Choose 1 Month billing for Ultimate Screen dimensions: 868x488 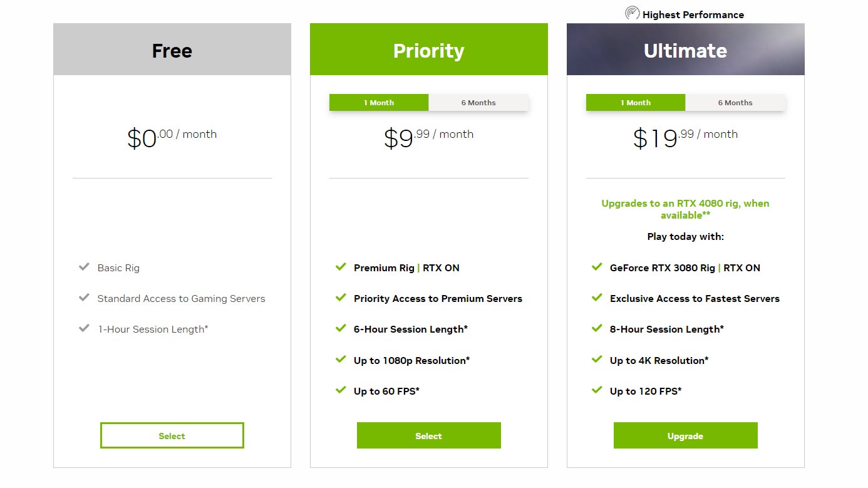[x=636, y=103]
